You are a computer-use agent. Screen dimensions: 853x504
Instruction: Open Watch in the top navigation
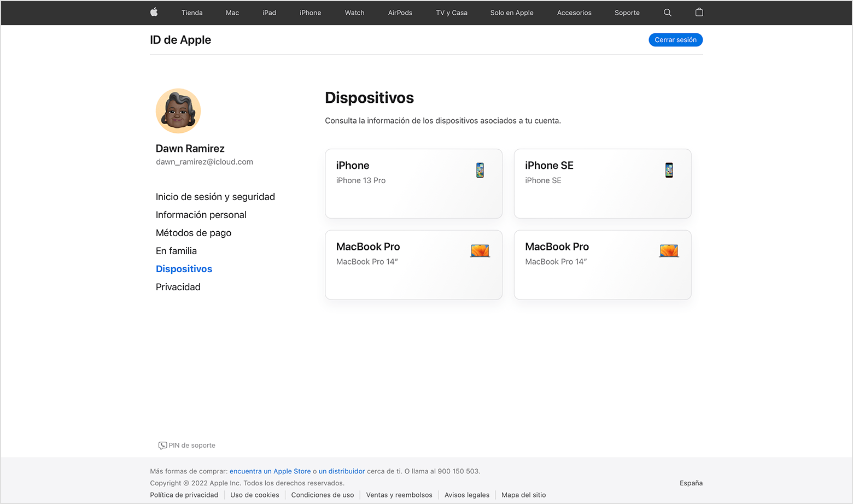click(x=354, y=13)
